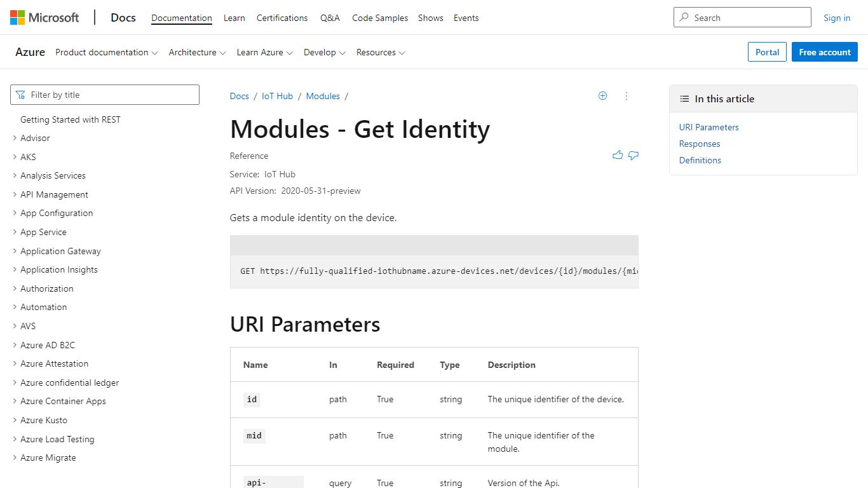
Task: Jump to Responses section
Action: point(700,144)
